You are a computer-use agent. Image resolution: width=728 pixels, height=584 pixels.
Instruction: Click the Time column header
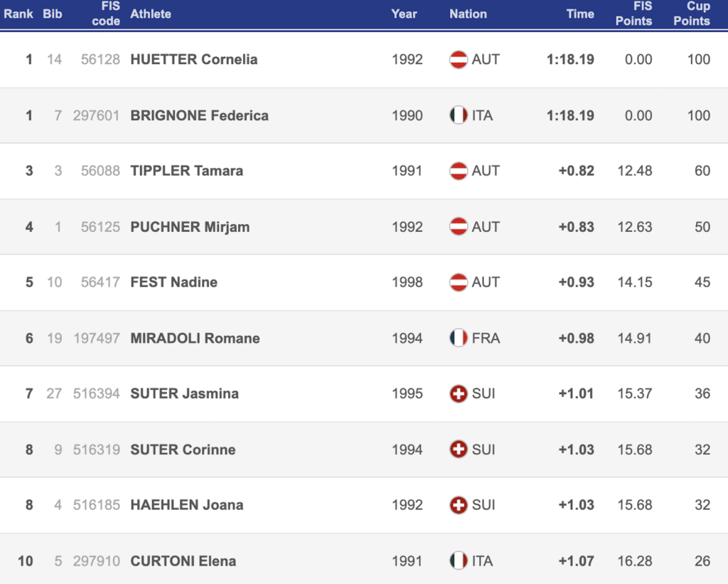580,14
